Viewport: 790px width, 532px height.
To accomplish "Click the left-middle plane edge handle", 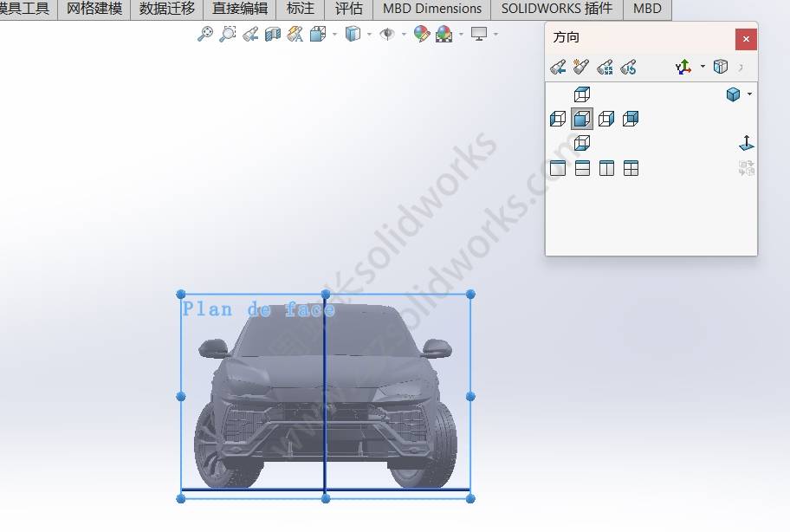I will 181,397.
